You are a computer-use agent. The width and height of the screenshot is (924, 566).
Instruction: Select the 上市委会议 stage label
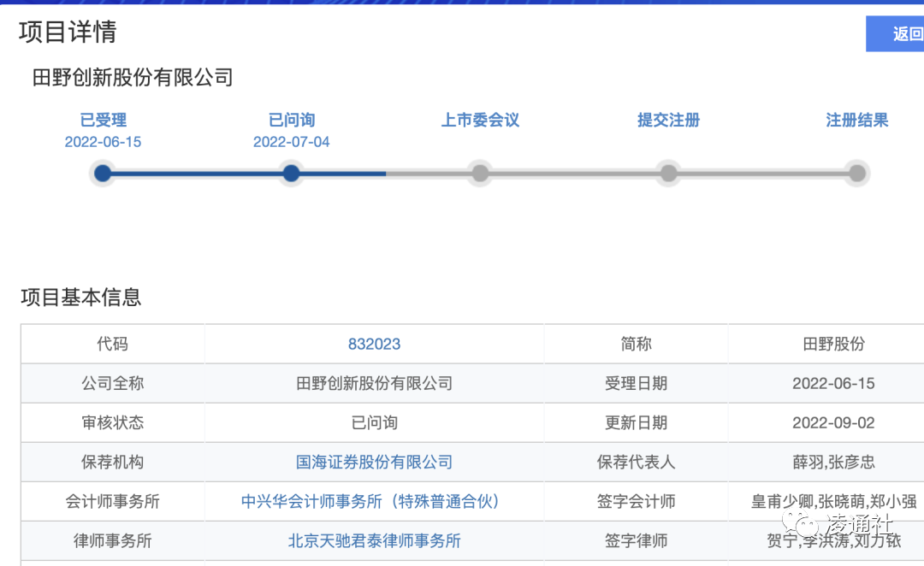point(480,121)
